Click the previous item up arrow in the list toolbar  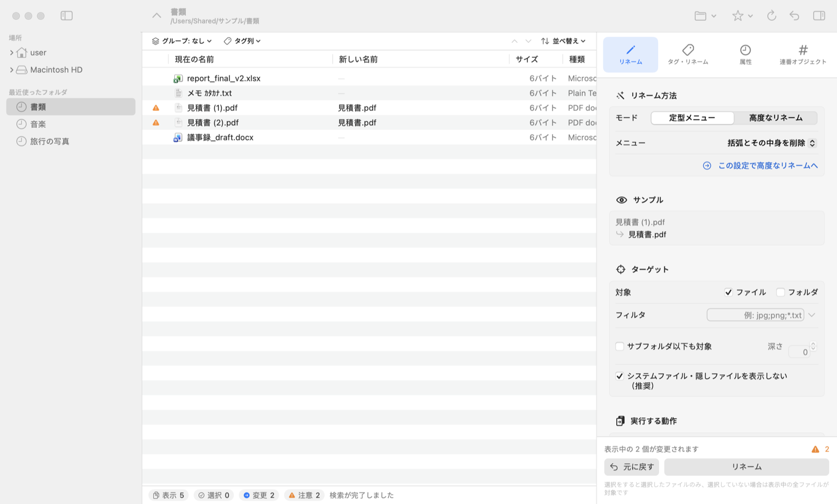coord(514,41)
